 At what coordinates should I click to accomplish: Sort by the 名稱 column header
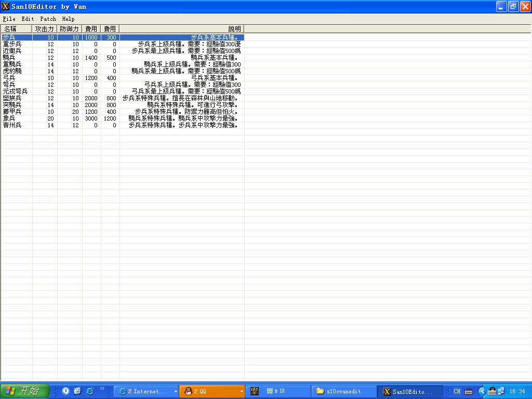(x=16, y=29)
